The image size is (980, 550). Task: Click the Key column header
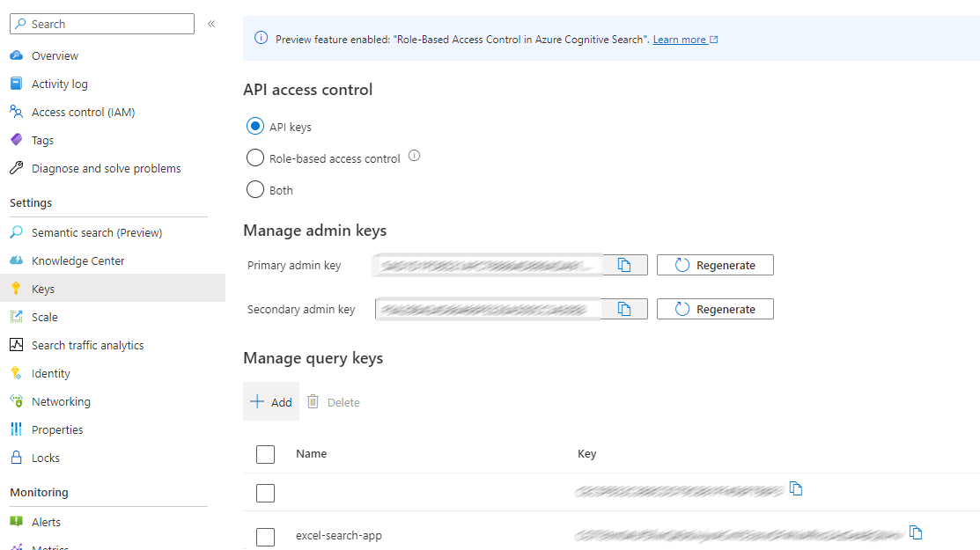tap(587, 454)
